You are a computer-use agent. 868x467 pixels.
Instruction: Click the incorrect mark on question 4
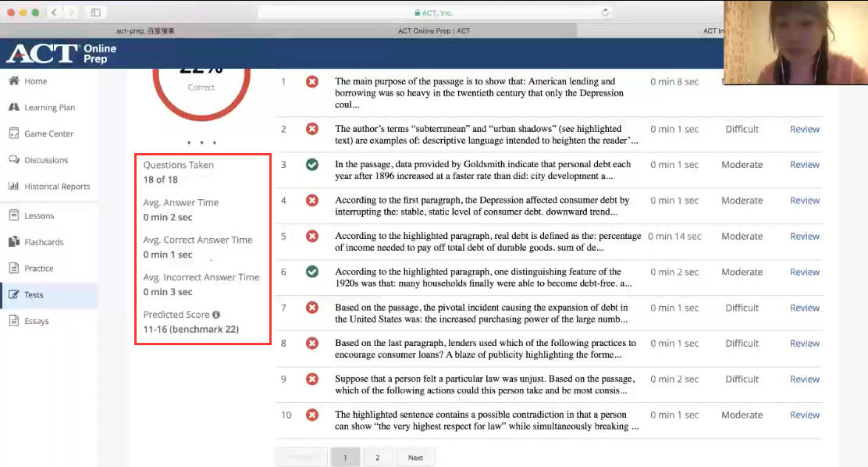click(312, 201)
